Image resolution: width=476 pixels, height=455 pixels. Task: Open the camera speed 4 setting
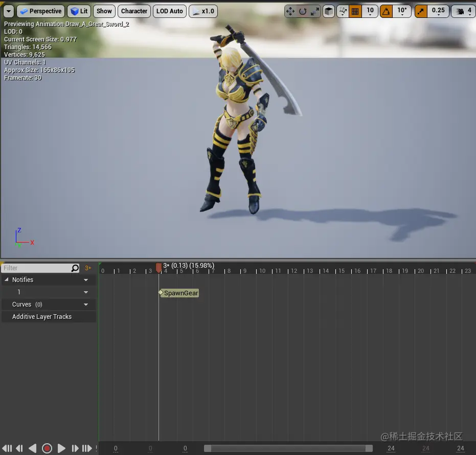463,12
